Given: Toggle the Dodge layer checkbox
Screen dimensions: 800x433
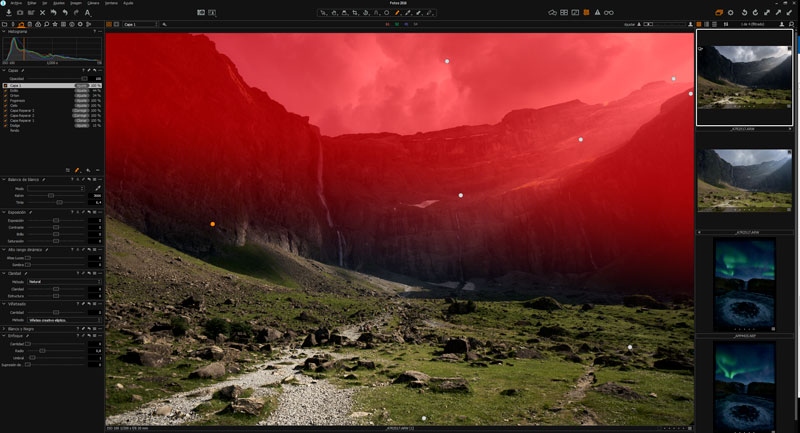Looking at the screenshot, I should (6, 125).
